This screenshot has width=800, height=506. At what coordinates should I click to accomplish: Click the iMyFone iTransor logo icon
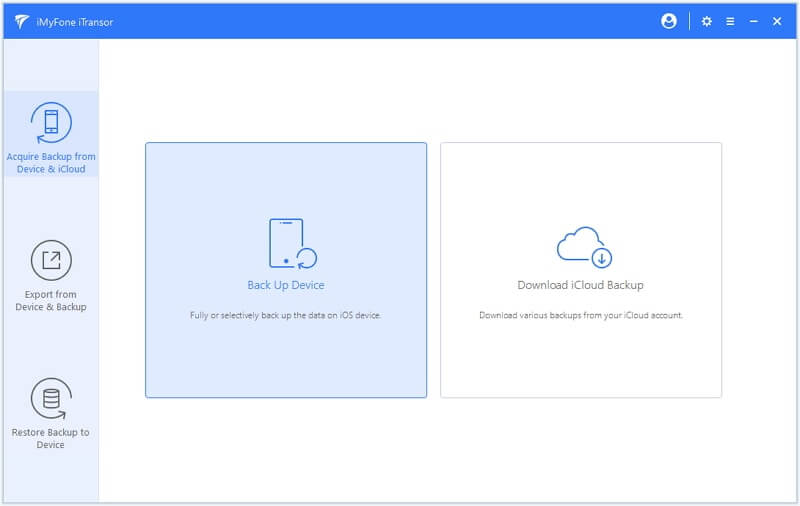(21, 21)
